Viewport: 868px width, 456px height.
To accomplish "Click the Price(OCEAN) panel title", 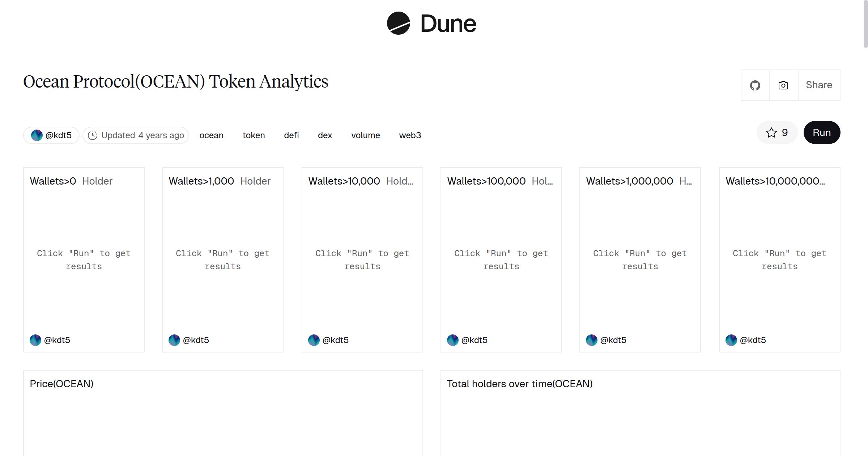I will [62, 383].
